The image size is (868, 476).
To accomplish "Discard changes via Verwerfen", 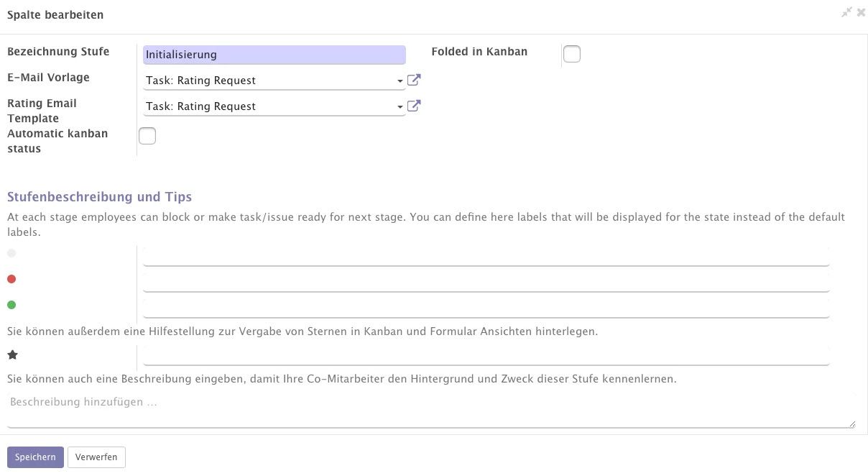I will click(x=96, y=457).
